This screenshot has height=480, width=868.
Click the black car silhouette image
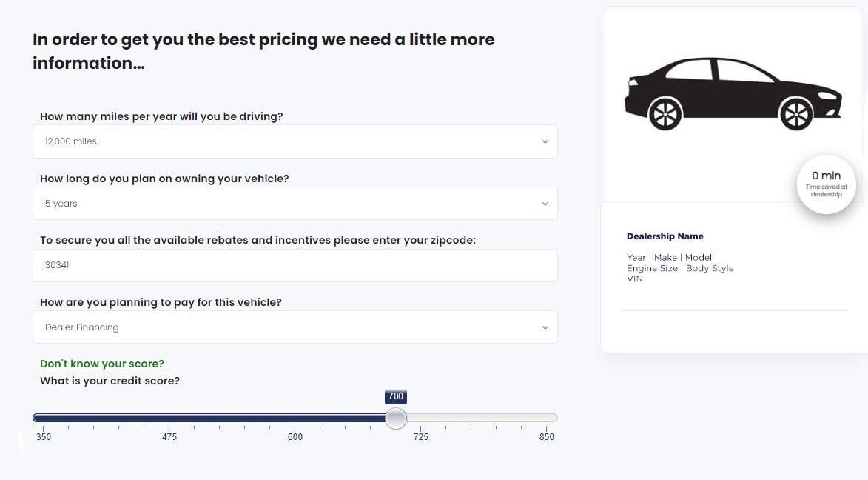733,93
